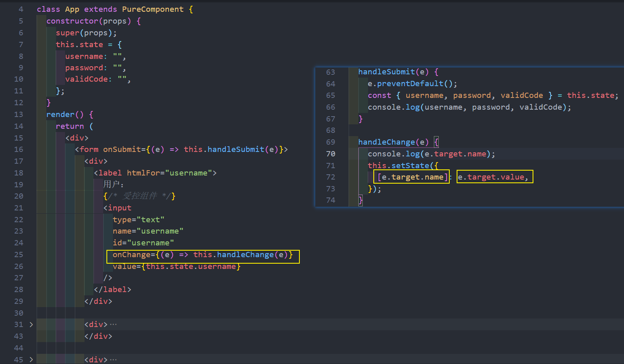Click 'e.target.value' on line 72
Image resolution: width=624 pixels, height=364 pixels.
(x=491, y=177)
